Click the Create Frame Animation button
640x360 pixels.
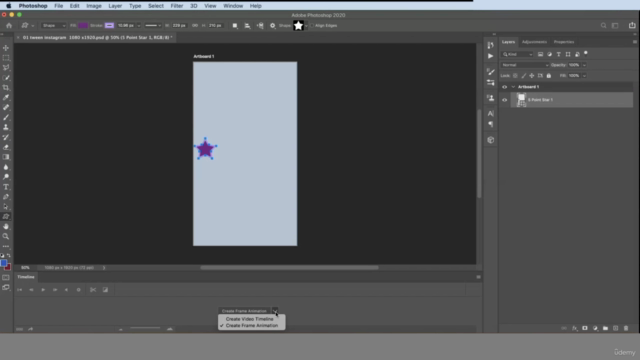click(x=244, y=311)
